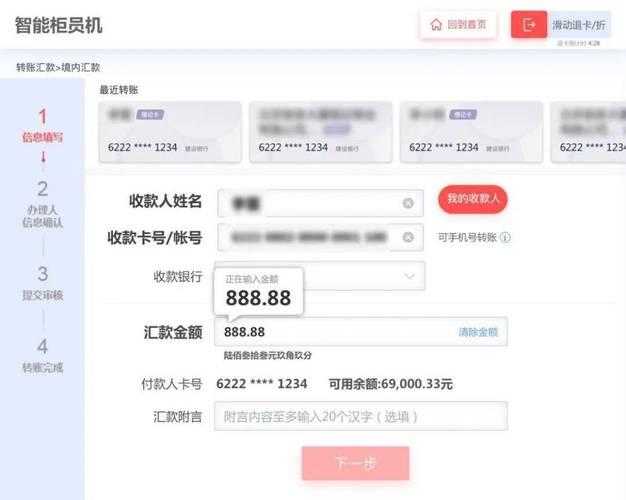
Task: Select the first recent transfer card
Action: click(x=170, y=132)
